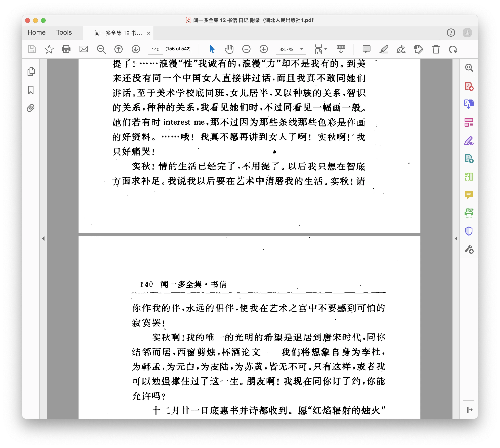Select the Highlight text tool
Screen dimensions: 500x448
point(384,50)
